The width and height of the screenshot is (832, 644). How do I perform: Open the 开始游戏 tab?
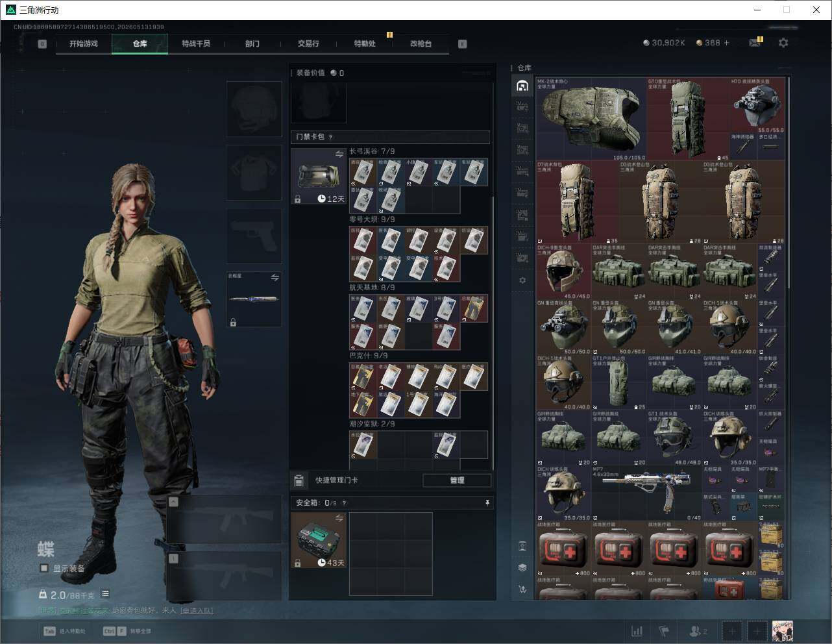[x=84, y=43]
